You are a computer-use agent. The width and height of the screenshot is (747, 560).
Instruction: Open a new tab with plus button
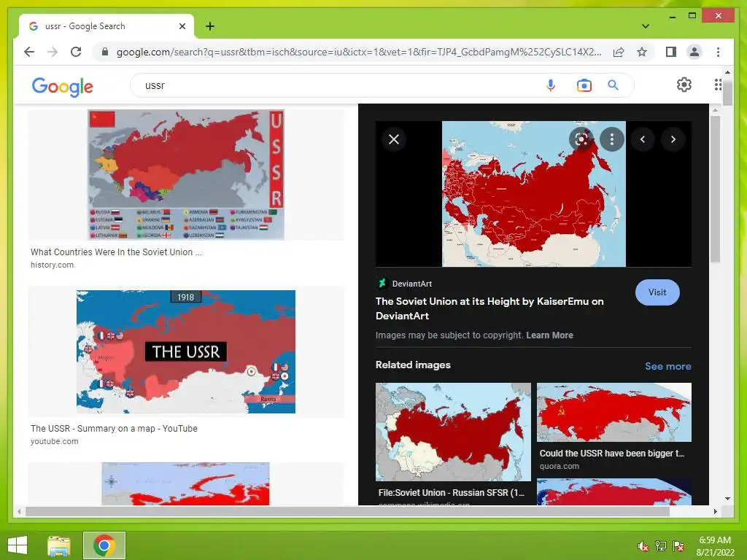coord(210,26)
